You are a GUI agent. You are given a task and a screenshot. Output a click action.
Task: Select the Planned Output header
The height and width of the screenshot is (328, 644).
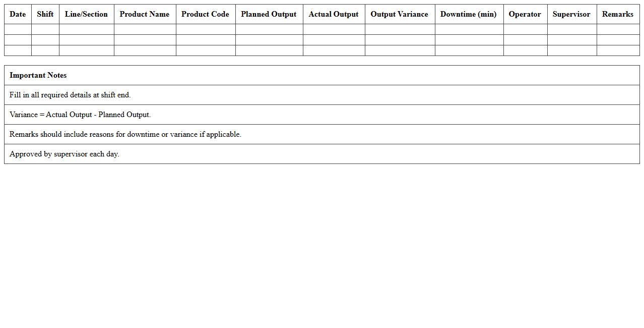pos(269,14)
